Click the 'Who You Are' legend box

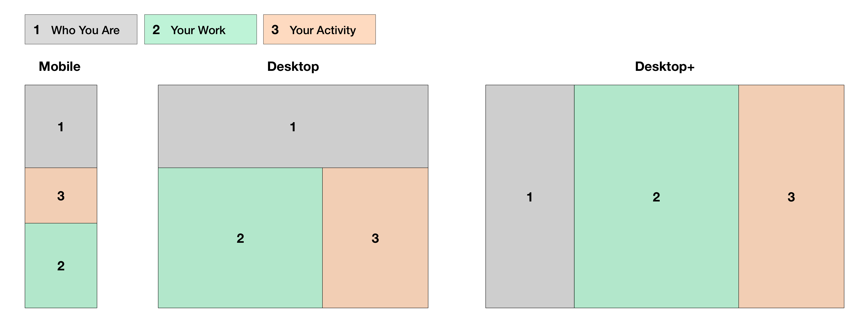[x=81, y=29]
